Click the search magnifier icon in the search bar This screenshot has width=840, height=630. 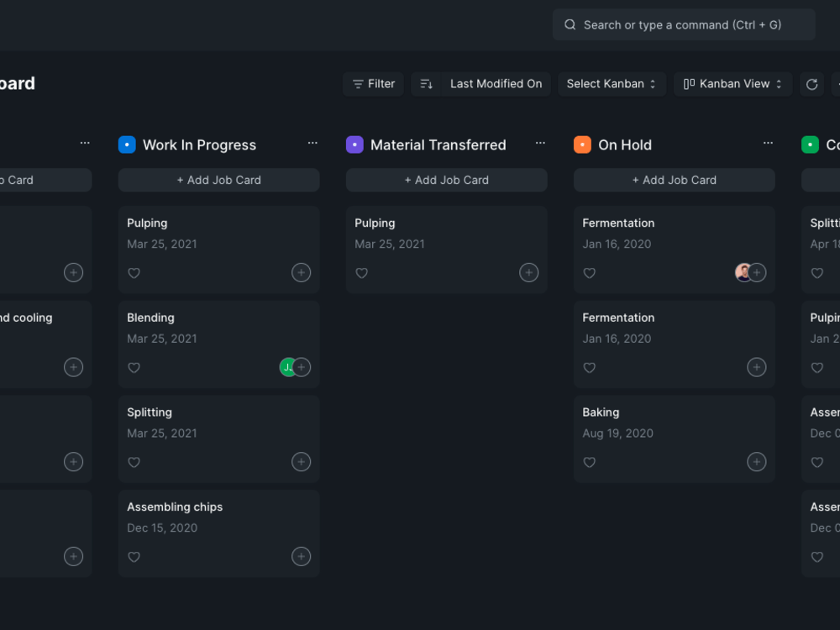(570, 24)
